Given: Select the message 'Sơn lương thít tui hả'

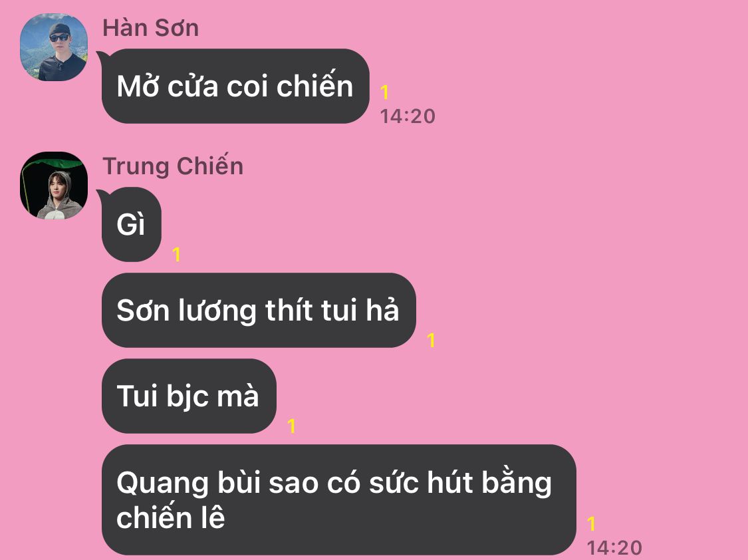Looking at the screenshot, I should [x=259, y=311].
